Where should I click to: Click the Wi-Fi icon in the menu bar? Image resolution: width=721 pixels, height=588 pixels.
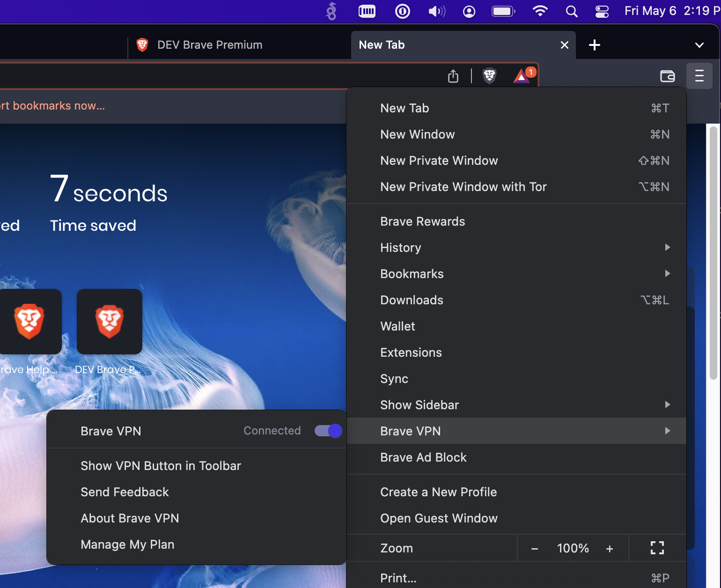click(539, 11)
